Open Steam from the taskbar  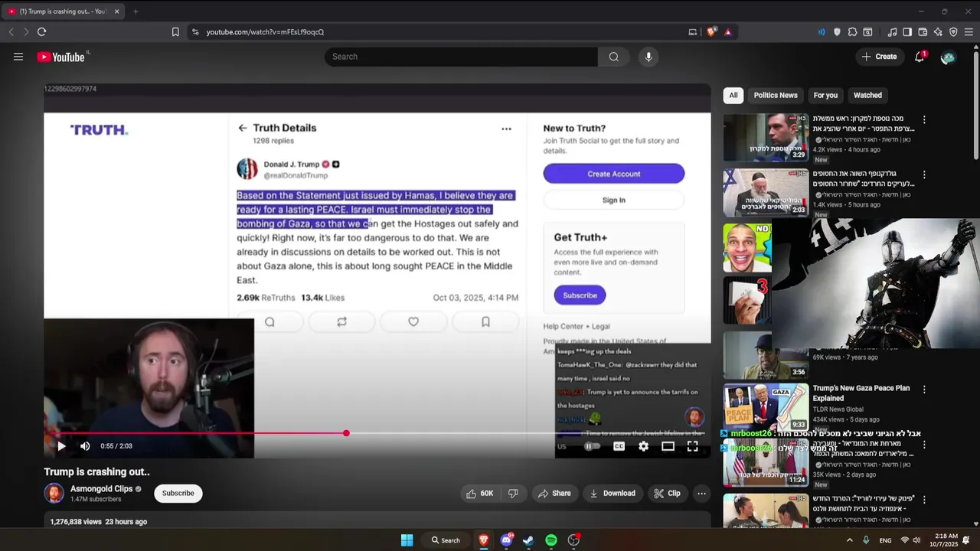coord(528,540)
